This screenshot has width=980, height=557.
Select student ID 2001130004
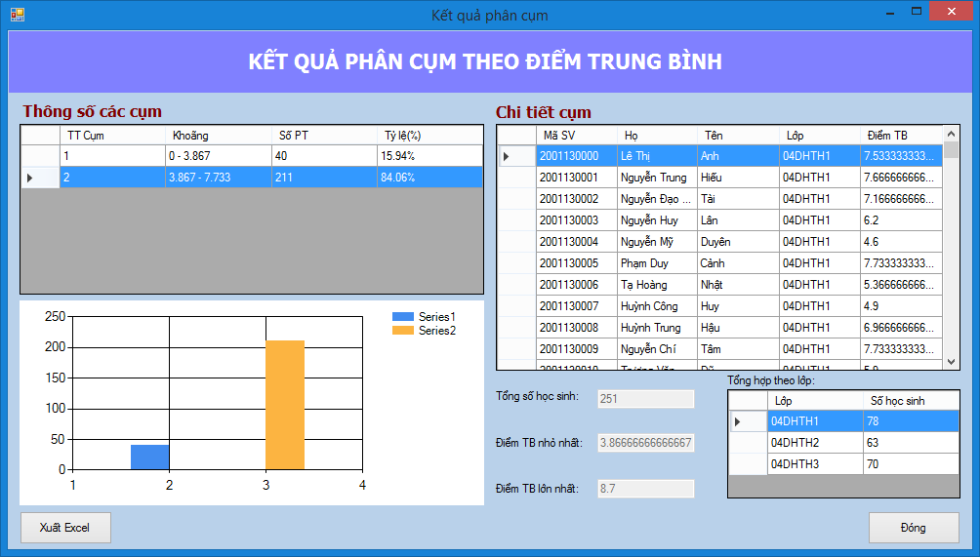(x=577, y=242)
